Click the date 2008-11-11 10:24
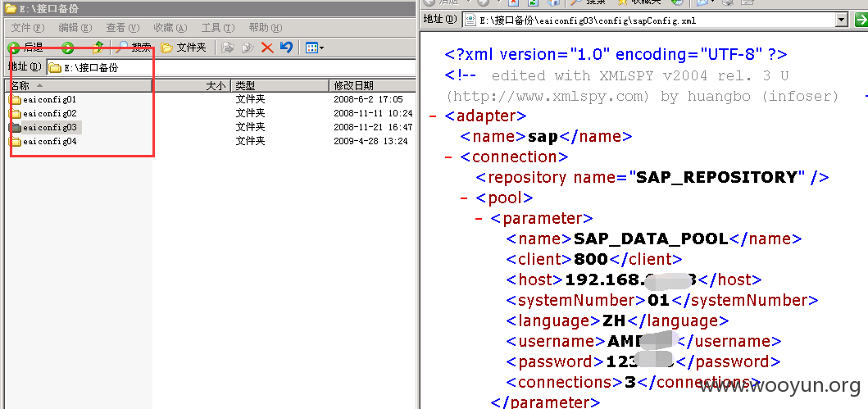 tap(373, 113)
